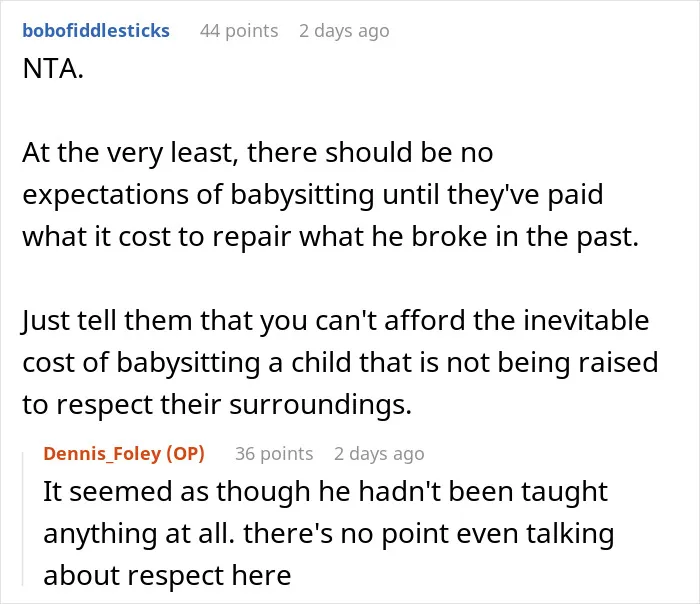Select the line "expectations of babysitting until they've paid"
This screenshot has width=700, height=604.
tap(313, 195)
